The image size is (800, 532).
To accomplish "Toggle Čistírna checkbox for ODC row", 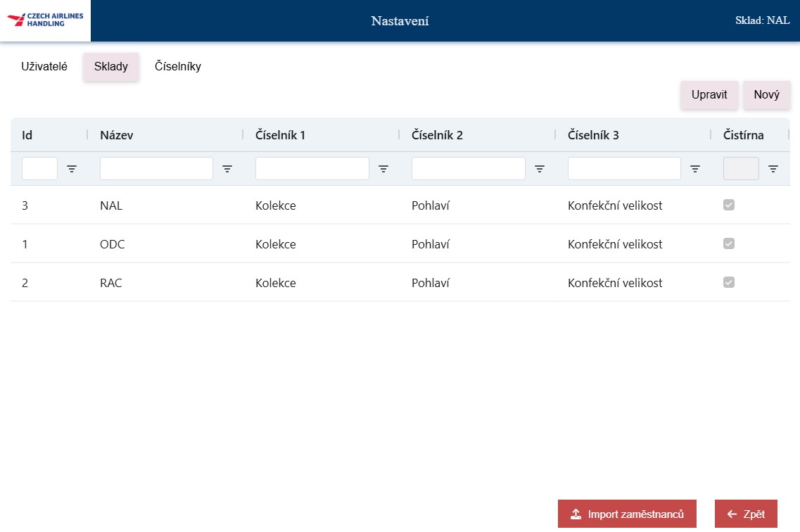I will pyautogui.click(x=729, y=243).
